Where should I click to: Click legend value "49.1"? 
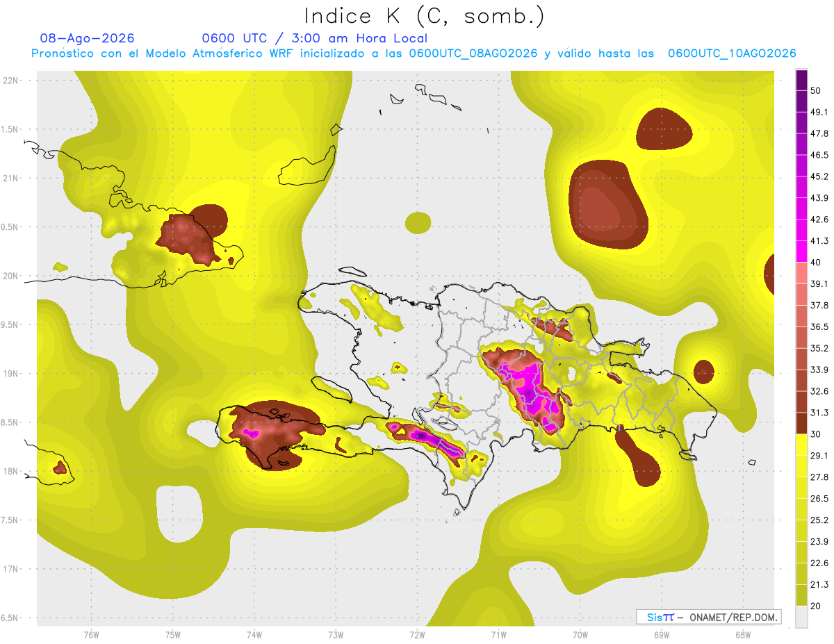(819, 112)
